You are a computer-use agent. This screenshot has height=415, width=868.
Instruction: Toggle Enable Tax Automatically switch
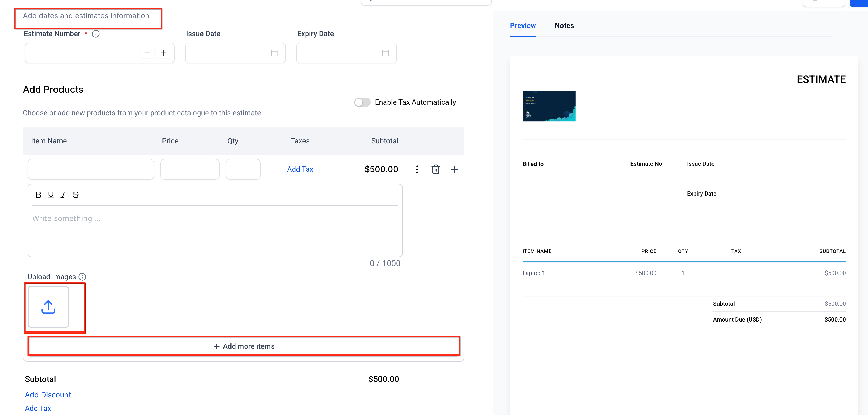[x=362, y=102]
